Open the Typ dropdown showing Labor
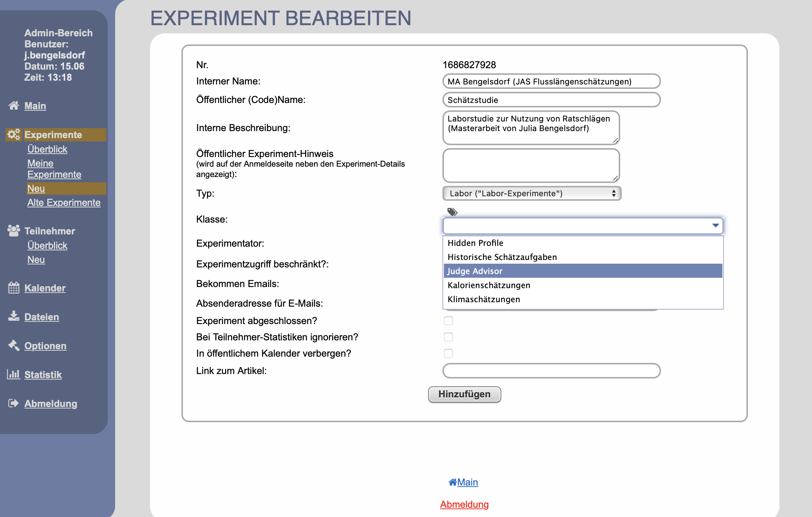 532,193
